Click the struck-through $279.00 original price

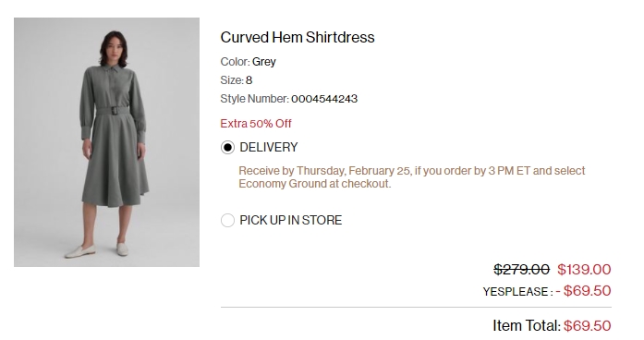click(x=522, y=270)
